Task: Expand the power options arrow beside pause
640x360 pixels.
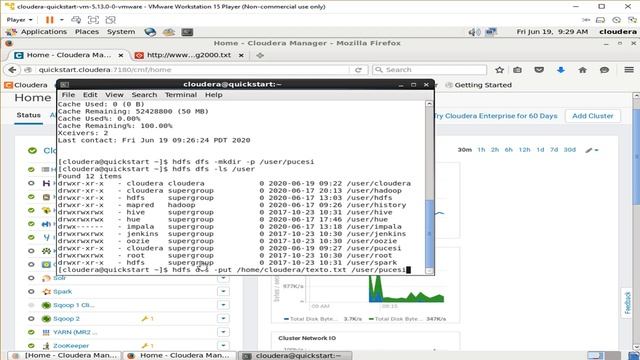Action: click(62, 20)
